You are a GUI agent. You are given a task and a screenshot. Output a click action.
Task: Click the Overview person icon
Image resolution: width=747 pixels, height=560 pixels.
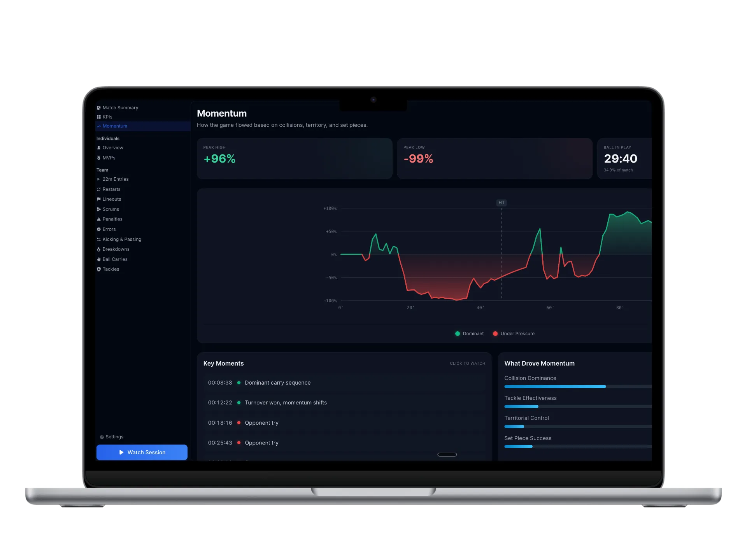pos(99,148)
